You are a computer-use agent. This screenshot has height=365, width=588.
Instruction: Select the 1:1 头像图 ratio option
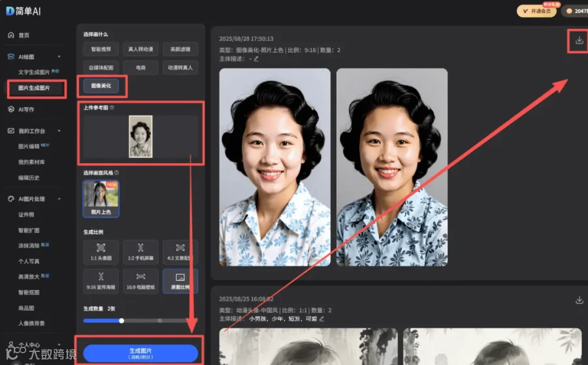point(101,252)
